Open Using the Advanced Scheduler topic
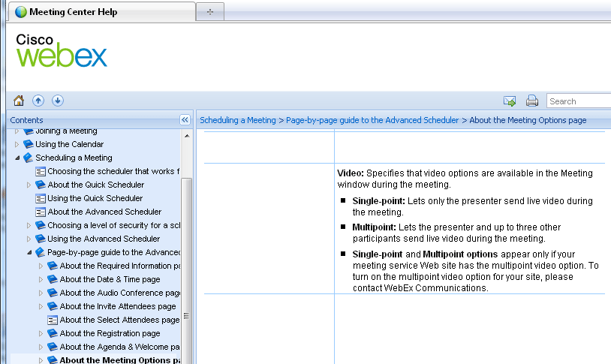Image resolution: width=611 pixels, height=364 pixels. coord(104,239)
